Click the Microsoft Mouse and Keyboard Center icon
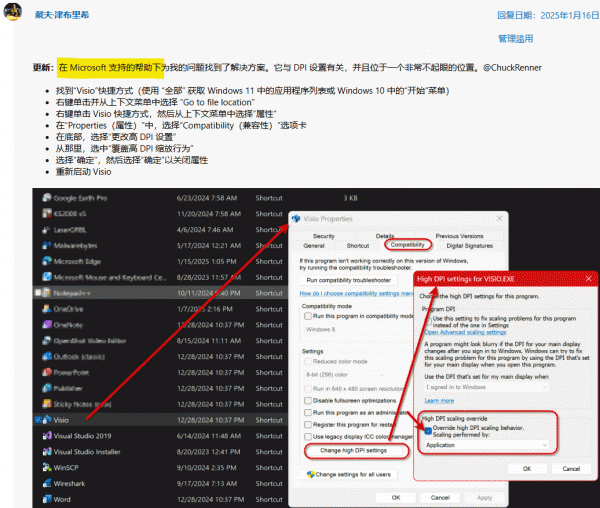The height and width of the screenshot is (508, 600). 47,277
